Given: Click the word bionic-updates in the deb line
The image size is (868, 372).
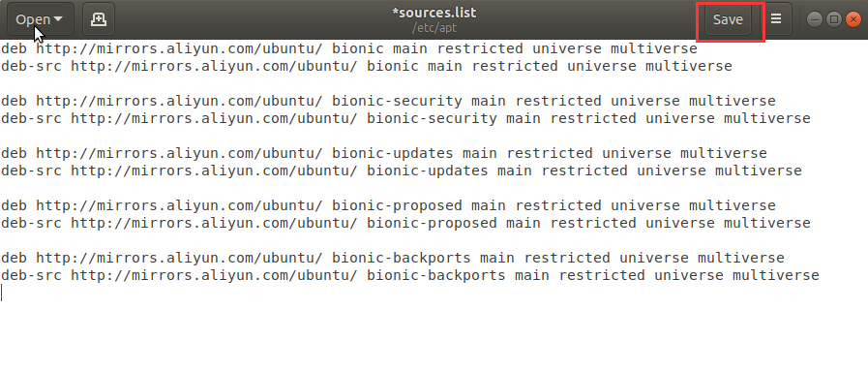Looking at the screenshot, I should coord(393,154).
